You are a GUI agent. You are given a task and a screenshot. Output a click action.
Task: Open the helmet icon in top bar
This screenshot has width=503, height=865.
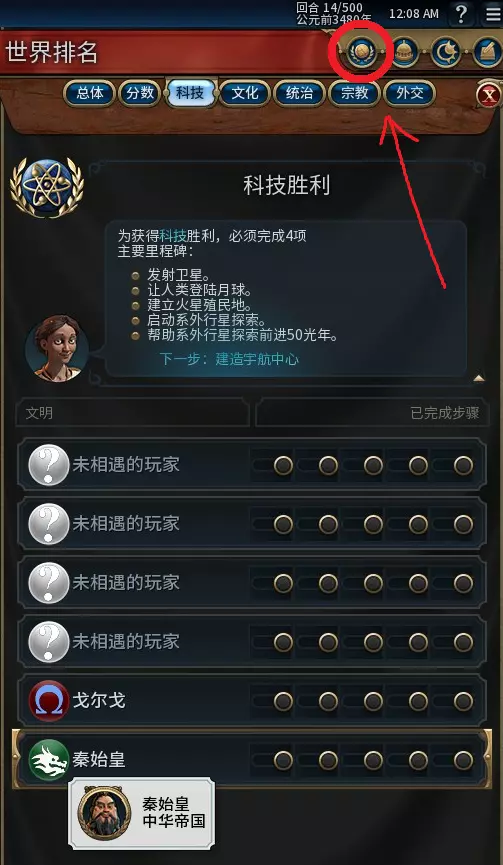point(404,52)
